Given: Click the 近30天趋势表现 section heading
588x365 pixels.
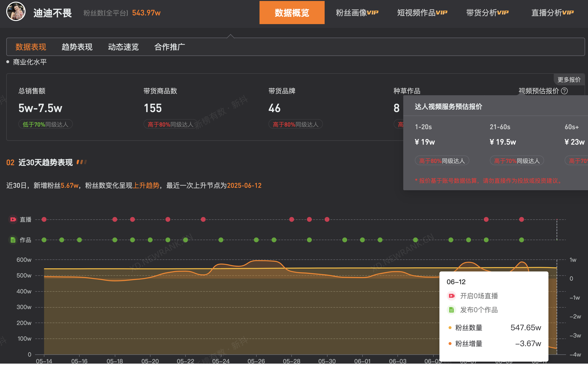Looking at the screenshot, I should (x=46, y=162).
